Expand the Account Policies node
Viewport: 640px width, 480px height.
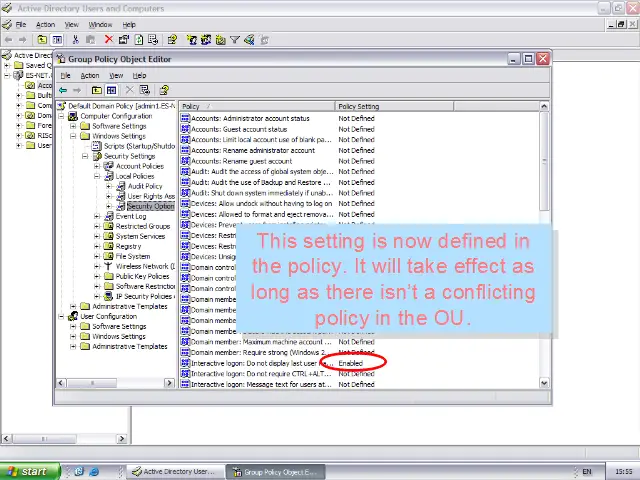(x=97, y=166)
